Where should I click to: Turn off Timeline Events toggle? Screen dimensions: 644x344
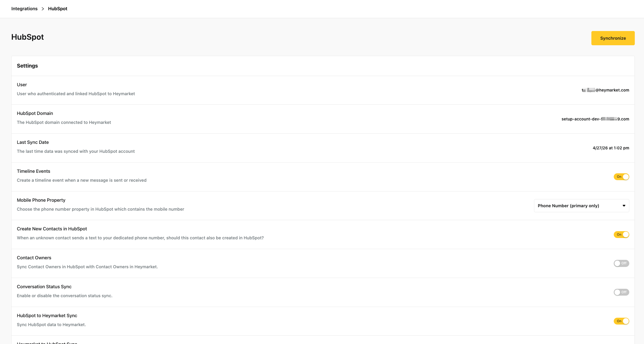[x=621, y=177]
